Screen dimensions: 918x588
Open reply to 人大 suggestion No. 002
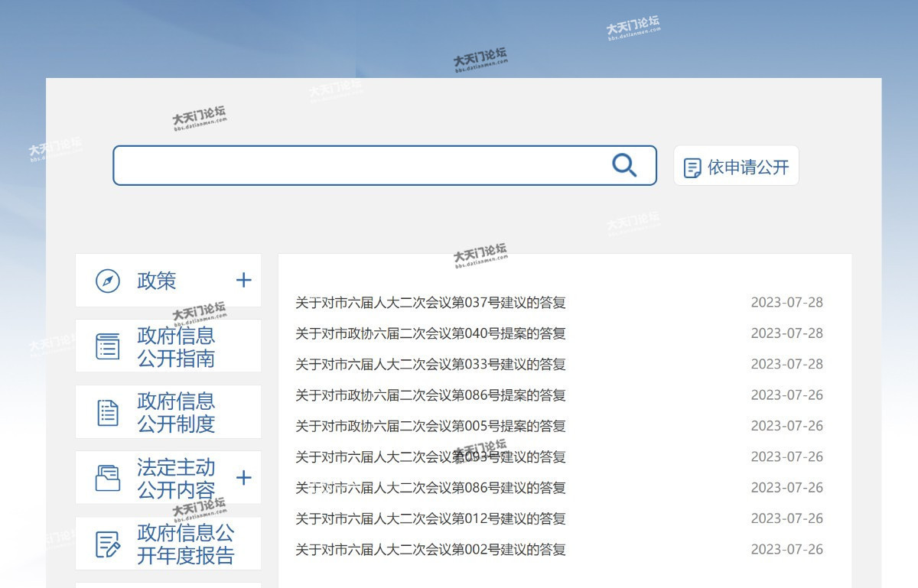pyautogui.click(x=431, y=550)
